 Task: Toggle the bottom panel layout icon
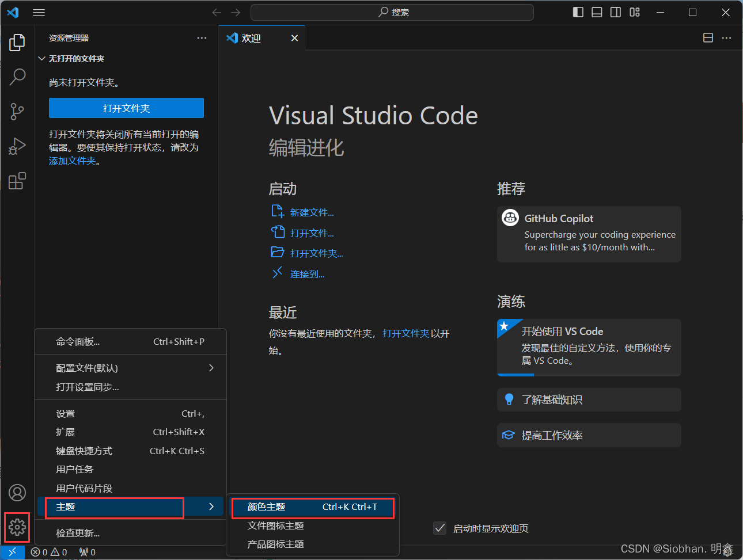pyautogui.click(x=597, y=12)
